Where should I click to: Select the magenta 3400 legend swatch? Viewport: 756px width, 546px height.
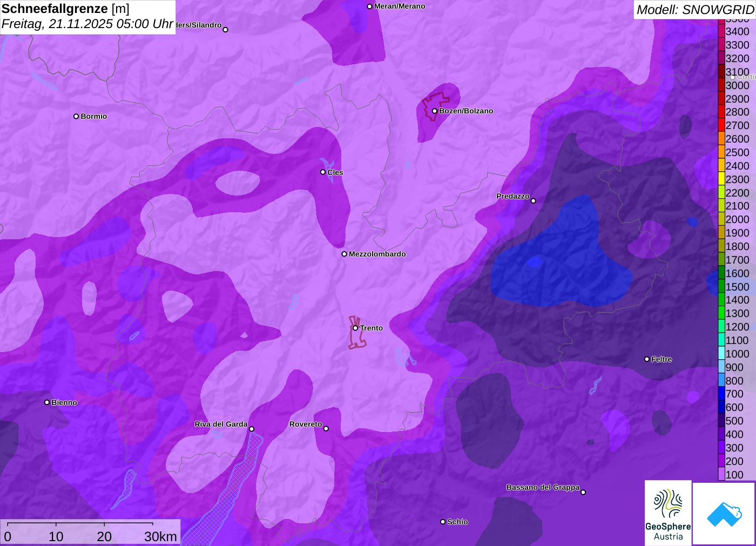(x=721, y=31)
